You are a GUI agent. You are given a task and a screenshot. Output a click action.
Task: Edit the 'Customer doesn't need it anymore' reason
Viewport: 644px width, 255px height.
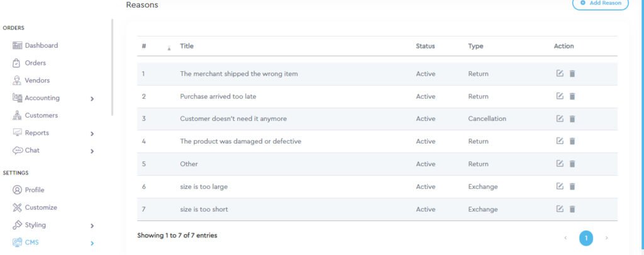[x=560, y=118]
